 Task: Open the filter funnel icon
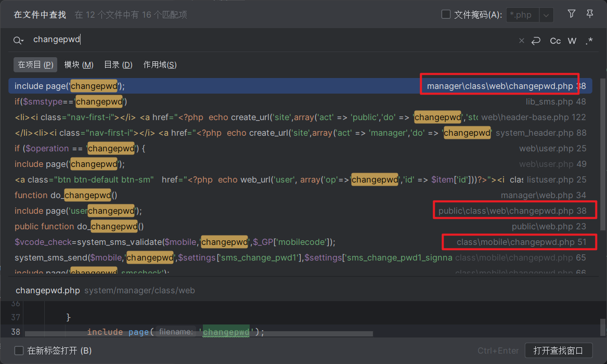point(571,14)
